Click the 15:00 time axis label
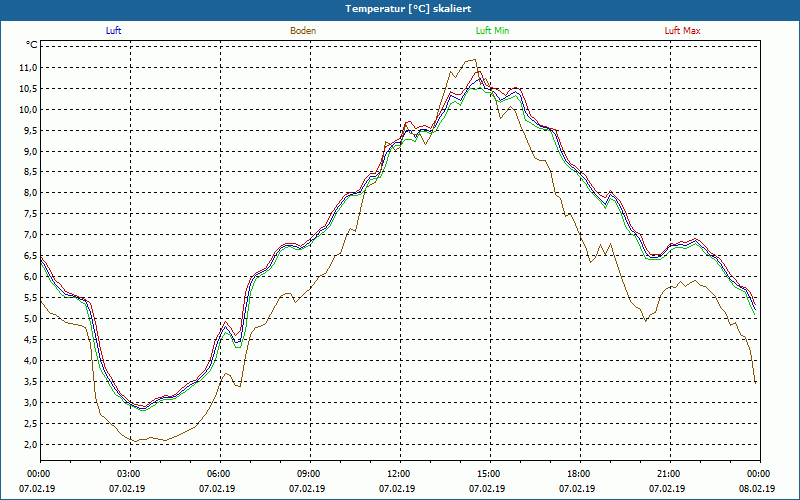The width and height of the screenshot is (800, 500). point(489,474)
